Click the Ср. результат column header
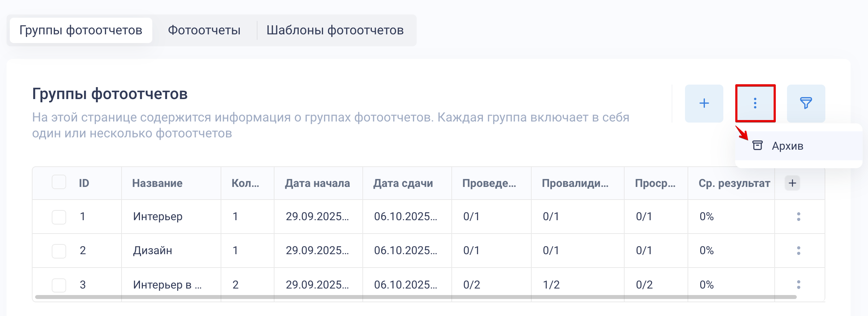The image size is (868, 316). coord(734,183)
